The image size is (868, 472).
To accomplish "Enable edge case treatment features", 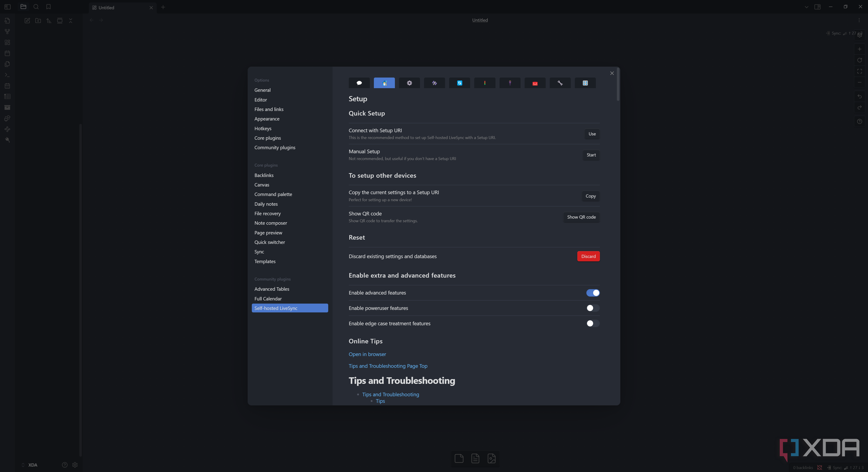I will coord(593,323).
